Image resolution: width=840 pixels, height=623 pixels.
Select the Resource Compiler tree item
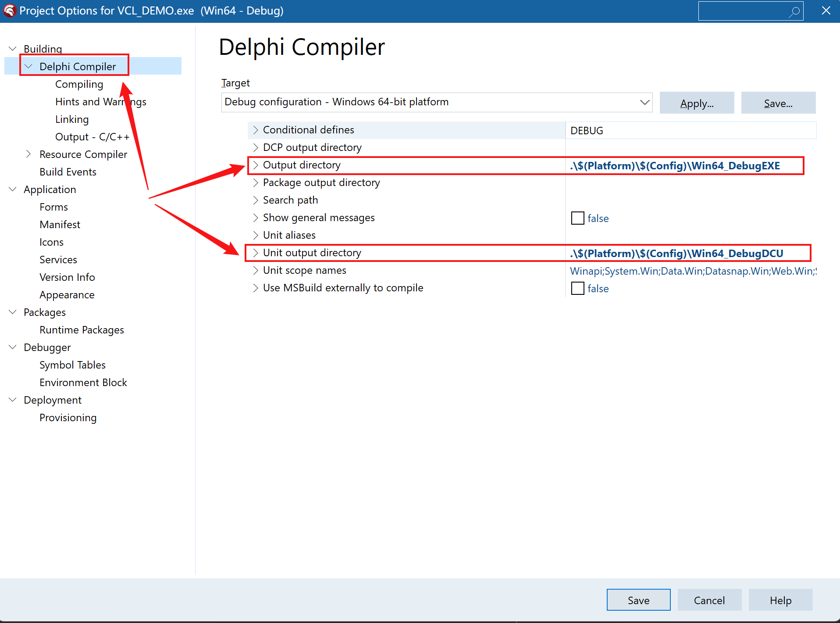pyautogui.click(x=83, y=154)
